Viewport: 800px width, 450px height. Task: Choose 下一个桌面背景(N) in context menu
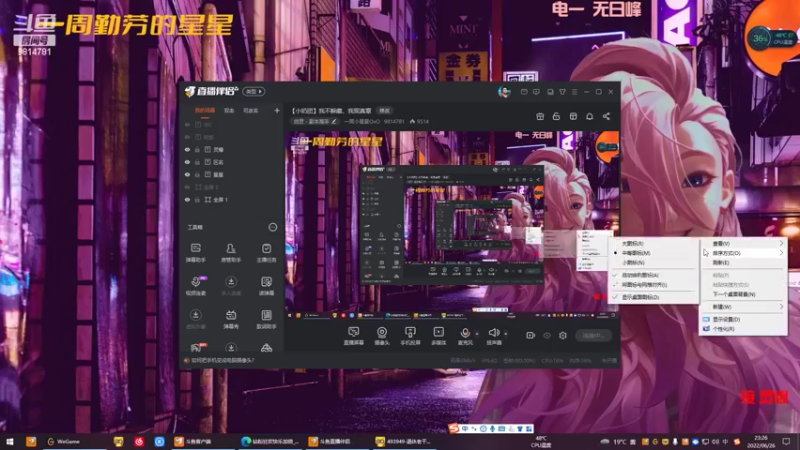click(x=744, y=294)
